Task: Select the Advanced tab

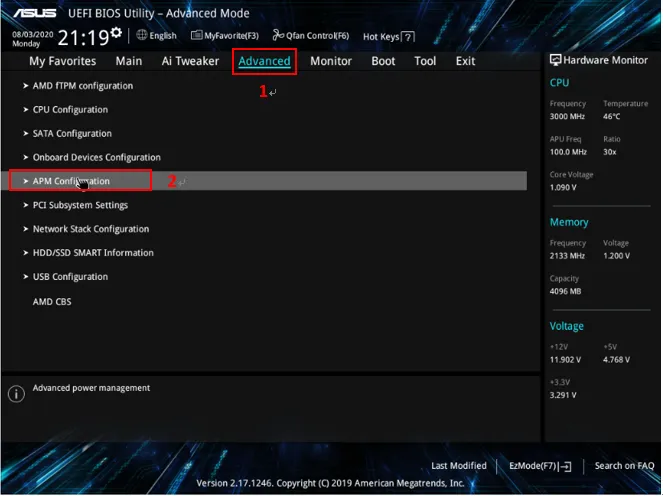Action: 264,61
